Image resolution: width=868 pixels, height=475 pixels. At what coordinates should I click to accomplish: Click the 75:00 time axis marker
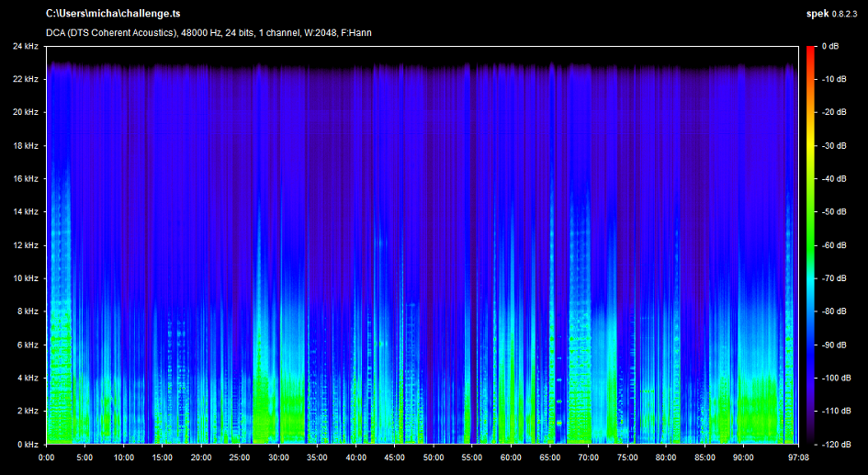click(x=626, y=457)
